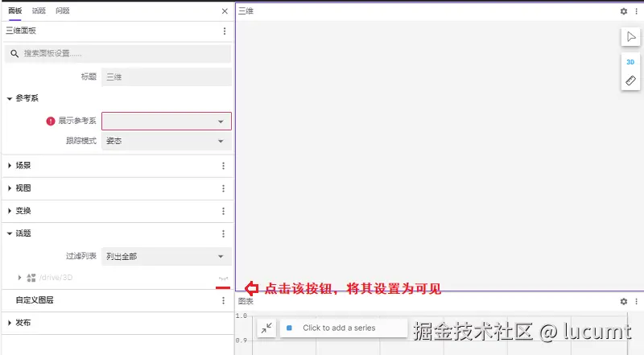Image resolution: width=644 pixels, height=355 pixels.
Task: Open the 问题 tab
Action: coord(63,10)
